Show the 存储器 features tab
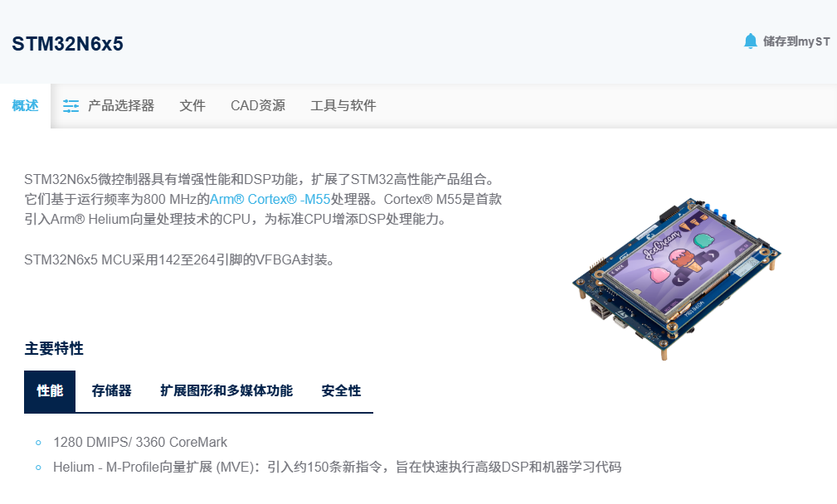Screen dimensions: 837x504 pyautogui.click(x=111, y=391)
